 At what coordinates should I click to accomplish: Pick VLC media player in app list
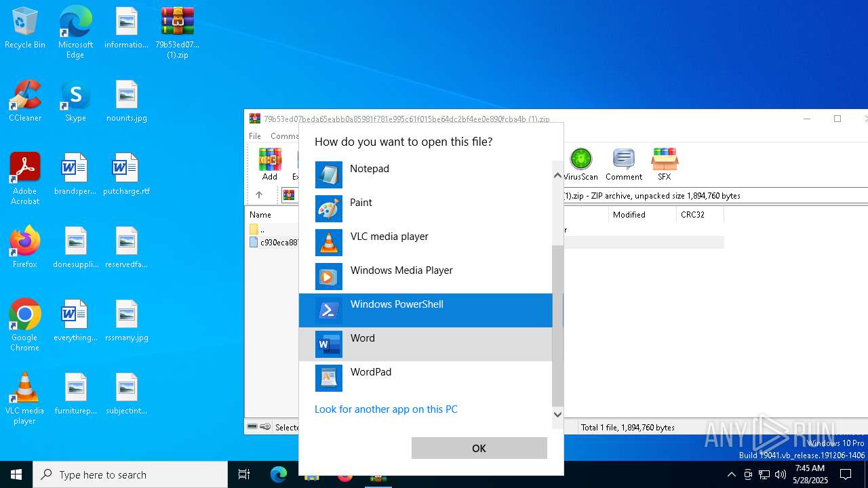point(425,243)
